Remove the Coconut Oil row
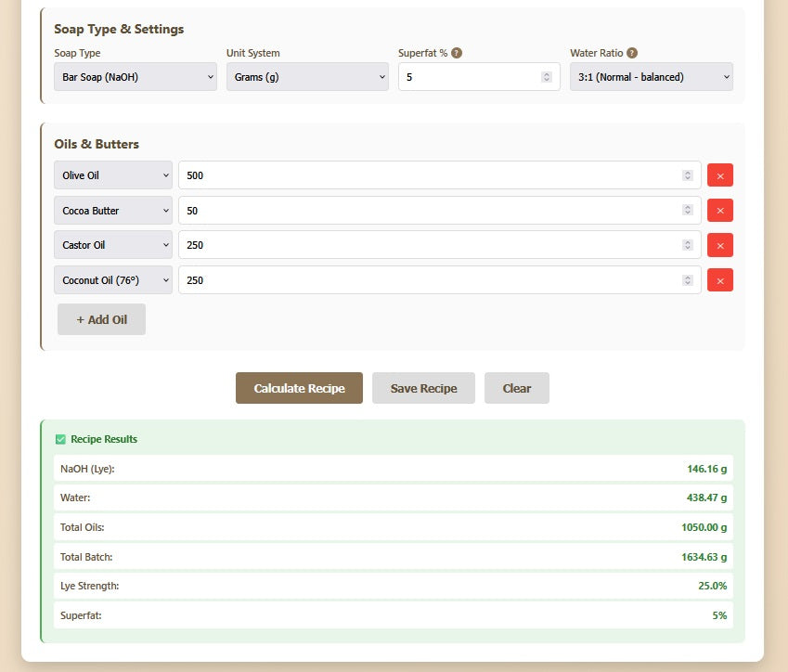 coord(720,279)
